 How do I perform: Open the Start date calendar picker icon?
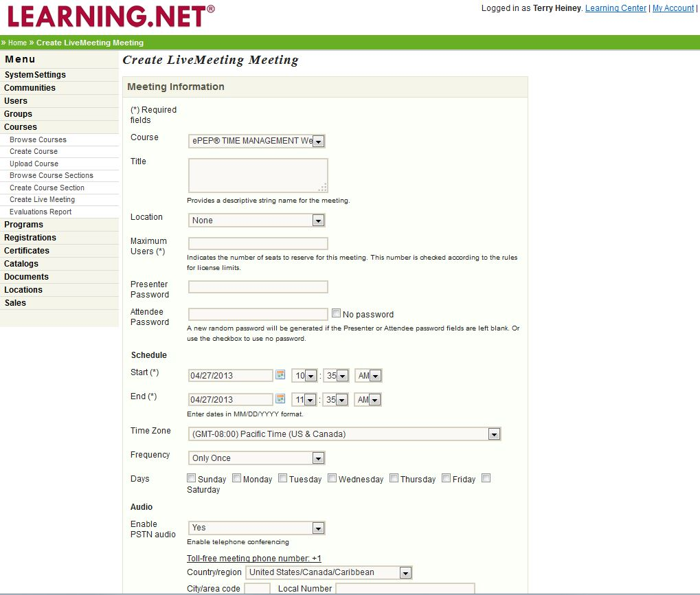[x=280, y=375]
